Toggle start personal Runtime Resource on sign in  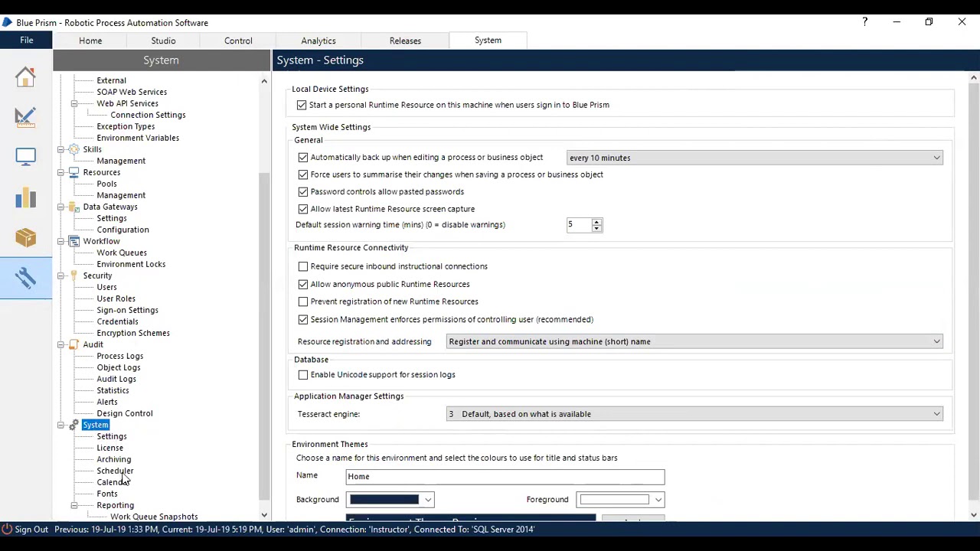point(302,105)
